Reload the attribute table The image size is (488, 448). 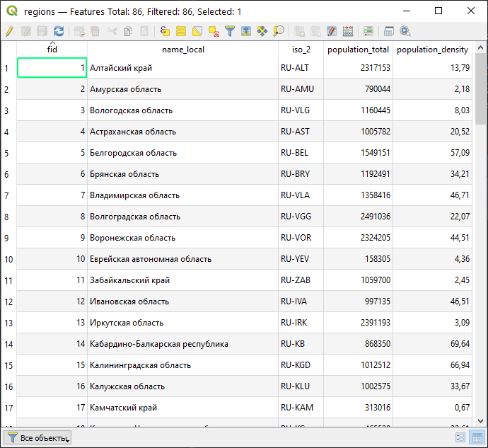[x=59, y=31]
